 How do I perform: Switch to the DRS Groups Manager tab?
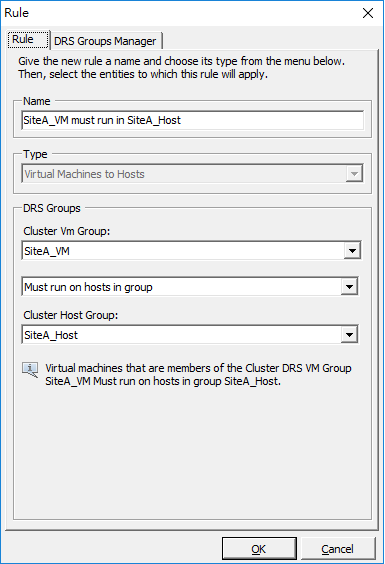tap(105, 41)
